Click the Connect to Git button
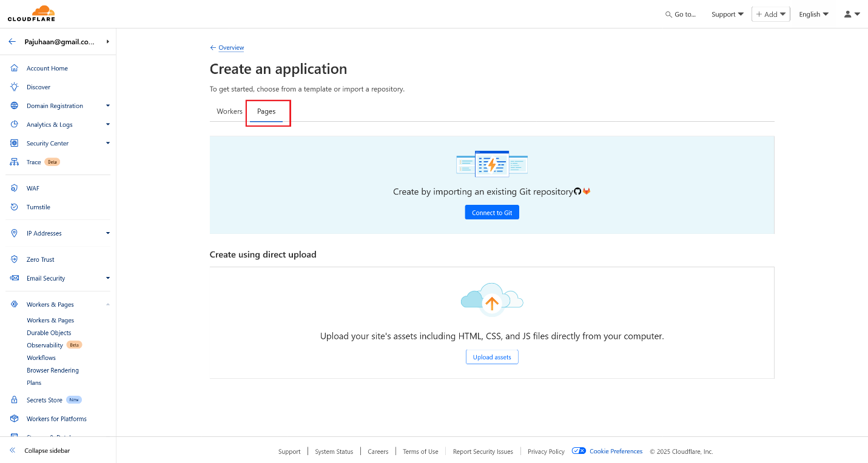 [492, 213]
